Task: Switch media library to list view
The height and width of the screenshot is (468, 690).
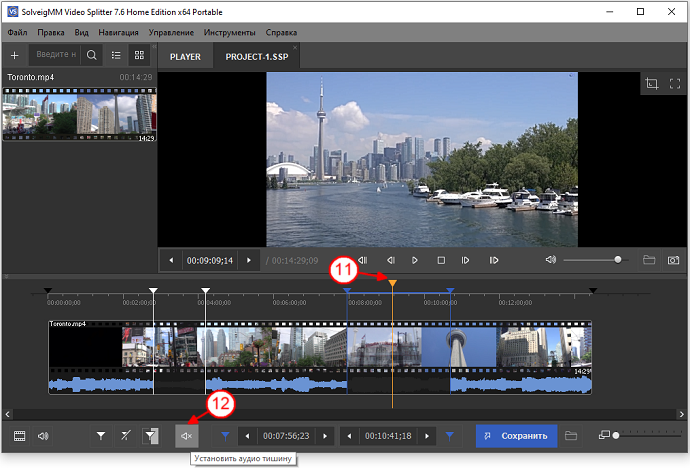Action: click(116, 55)
